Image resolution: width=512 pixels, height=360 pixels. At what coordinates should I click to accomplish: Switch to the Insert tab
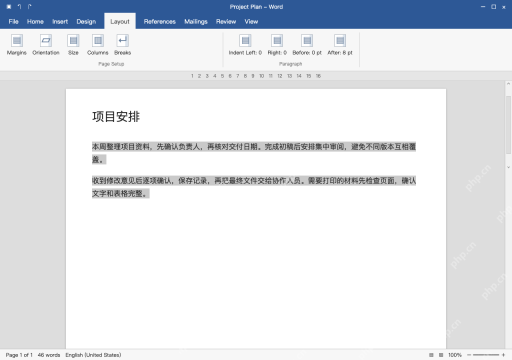click(60, 22)
